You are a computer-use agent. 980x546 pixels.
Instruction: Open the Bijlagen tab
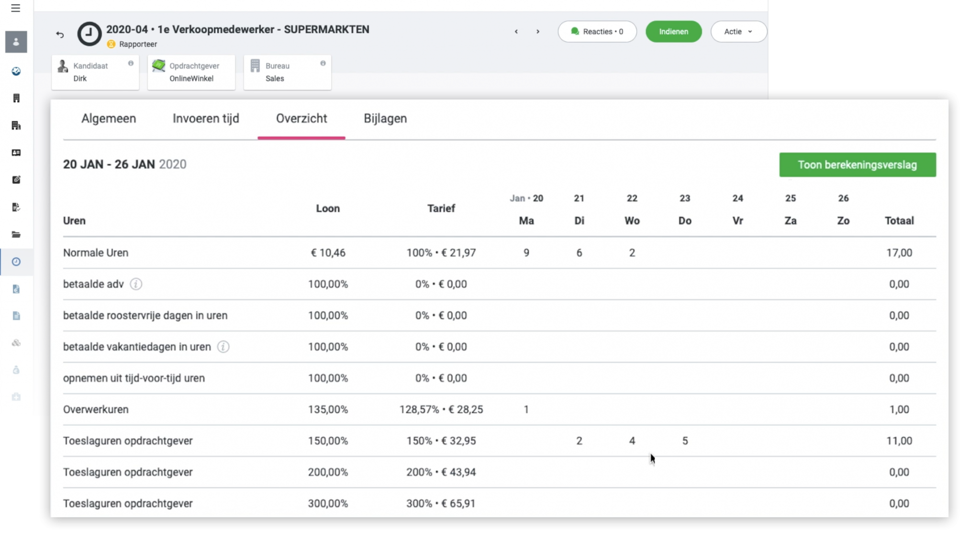[385, 119]
